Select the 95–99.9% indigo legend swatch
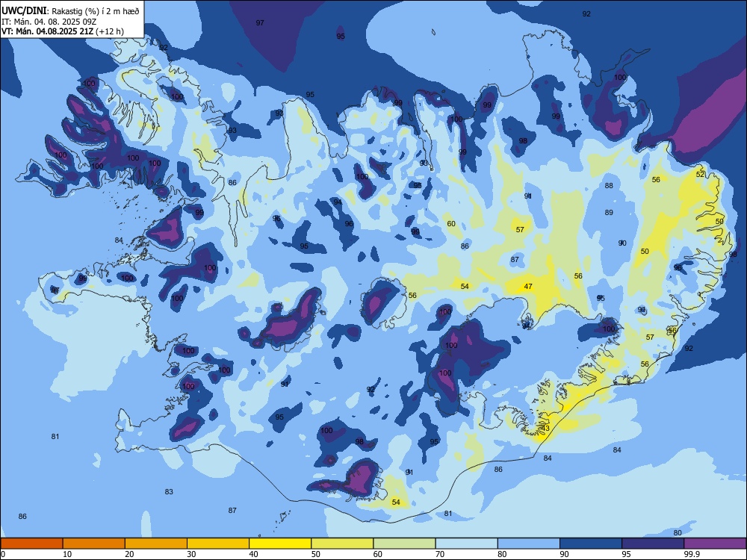This screenshot has width=747, height=560. click(x=653, y=544)
